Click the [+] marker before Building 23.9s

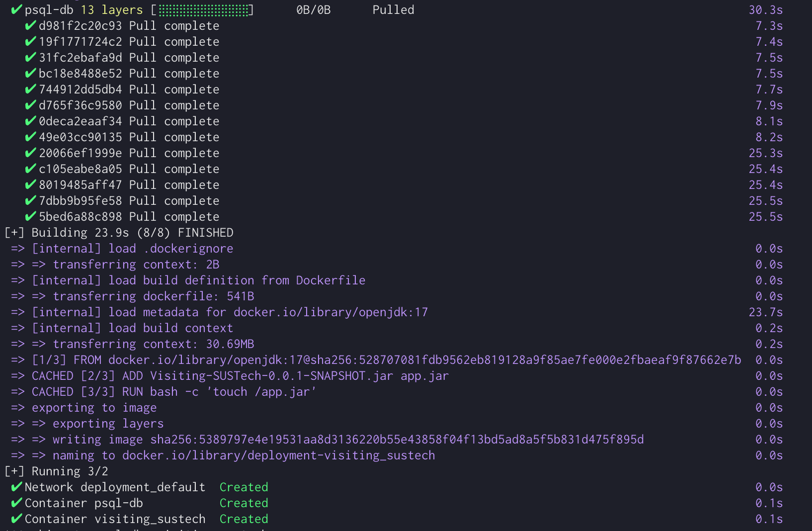coord(14,233)
